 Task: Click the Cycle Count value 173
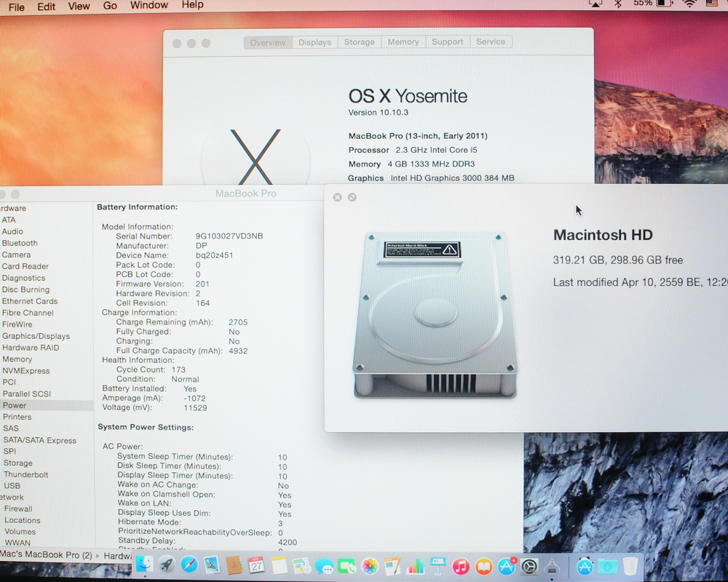[x=178, y=370]
